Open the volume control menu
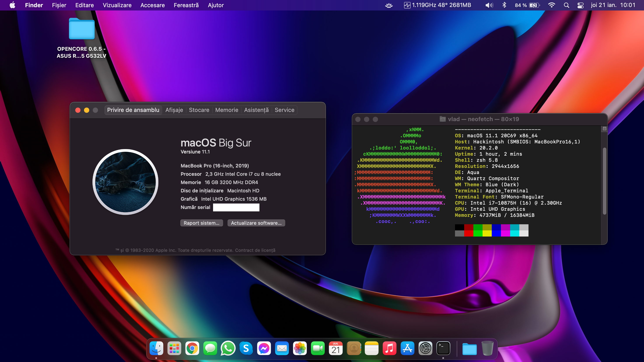Screen dimensions: 644x362 489,5
